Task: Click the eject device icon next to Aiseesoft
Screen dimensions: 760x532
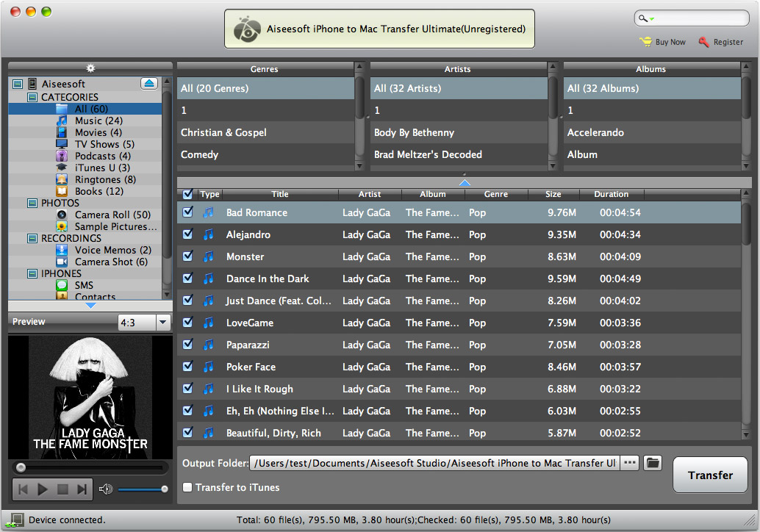Action: pos(149,84)
